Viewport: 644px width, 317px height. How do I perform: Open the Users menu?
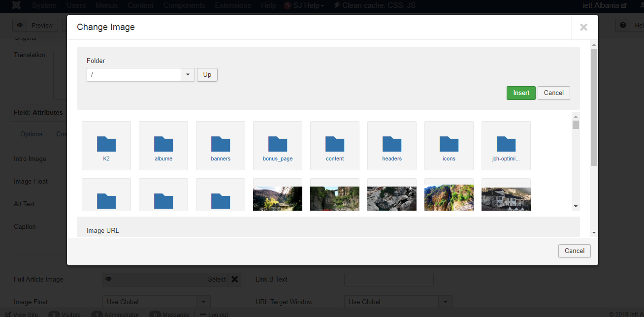[75, 5]
